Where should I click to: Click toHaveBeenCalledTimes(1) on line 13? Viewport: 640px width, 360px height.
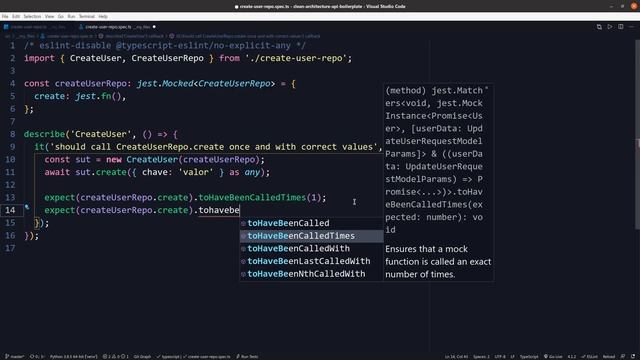[x=260, y=198]
